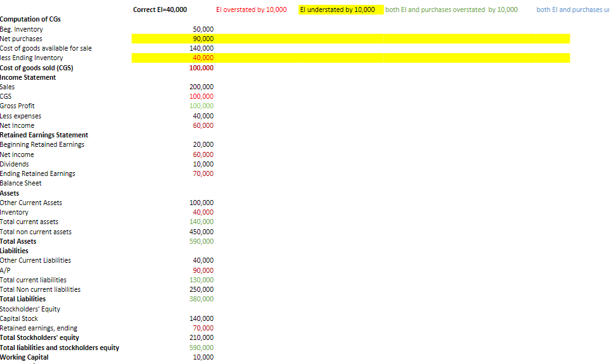Select the 'Income Statement' heading
Screen dimensions: 611x364
pos(28,77)
